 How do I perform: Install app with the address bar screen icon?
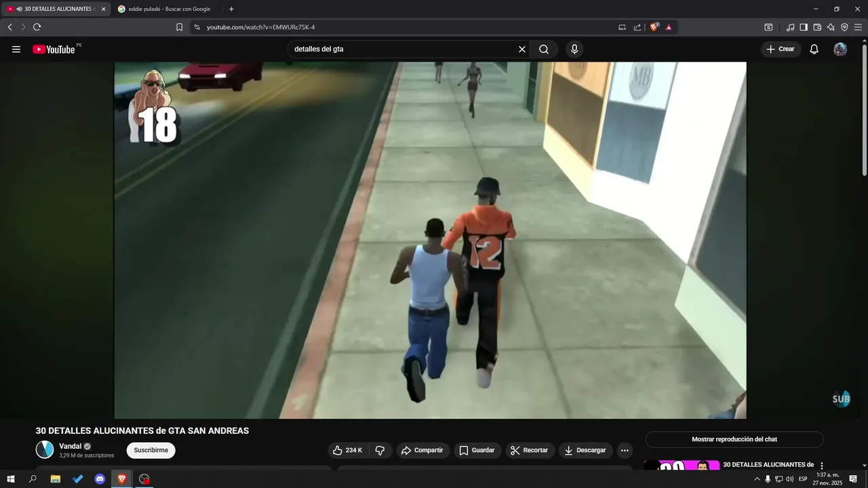point(622,27)
